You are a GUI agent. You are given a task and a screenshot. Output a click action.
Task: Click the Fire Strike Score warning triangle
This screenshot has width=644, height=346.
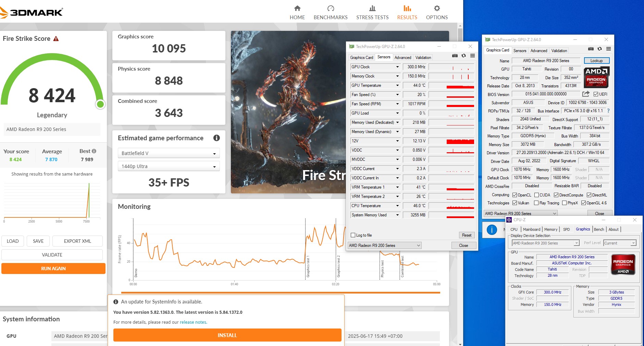(x=56, y=39)
